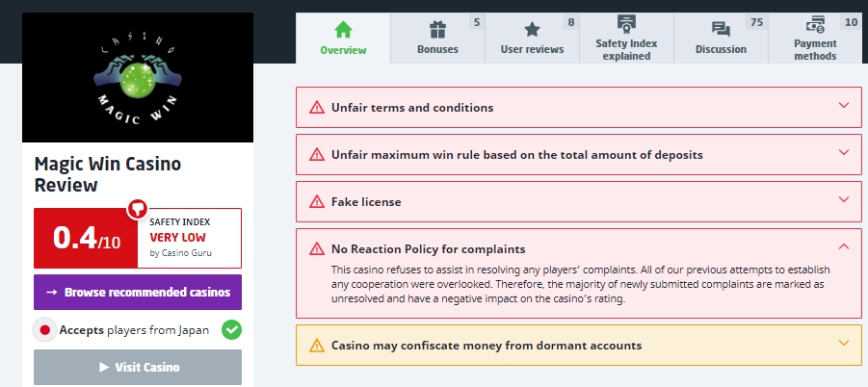Expand the Unfair terms and conditions section
The image size is (868, 387).
point(844,106)
